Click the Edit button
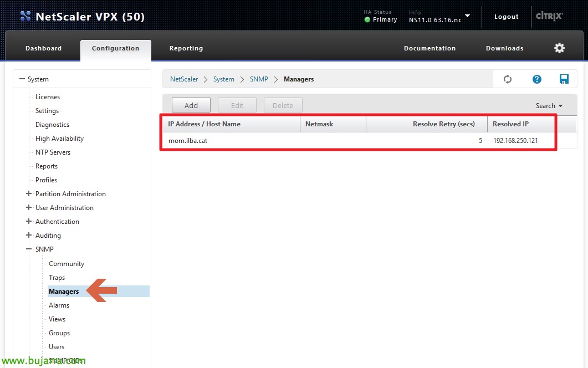This screenshot has width=588, height=368. (x=237, y=105)
